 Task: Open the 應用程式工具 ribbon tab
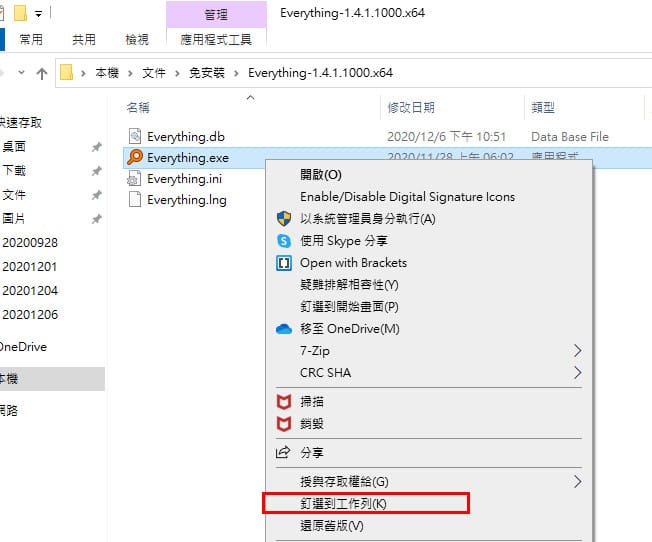(x=216, y=40)
